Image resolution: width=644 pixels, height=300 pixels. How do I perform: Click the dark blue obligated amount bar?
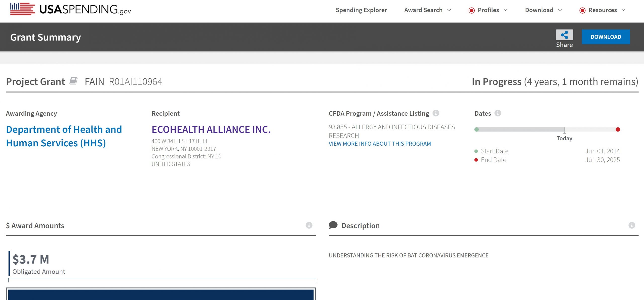pos(161,294)
